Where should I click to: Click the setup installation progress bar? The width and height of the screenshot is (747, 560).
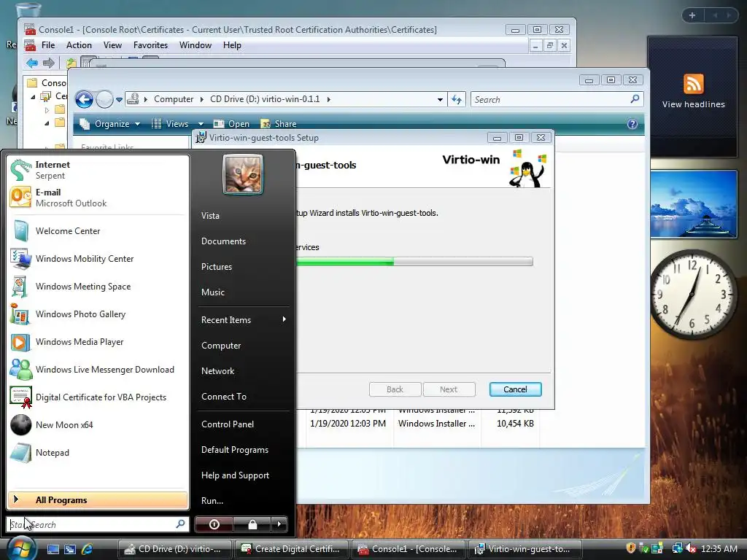point(414,262)
